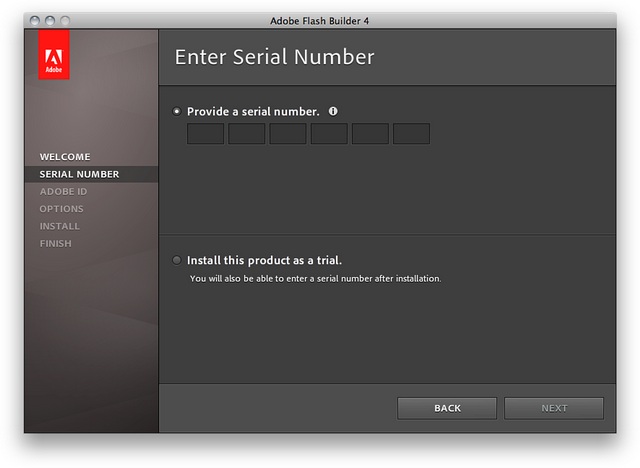640x468 pixels.
Task: Click the fourth serial number box
Action: [329, 134]
